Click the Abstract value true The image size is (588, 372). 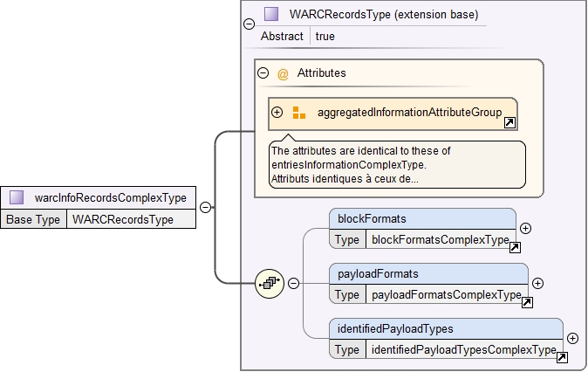[x=325, y=37]
